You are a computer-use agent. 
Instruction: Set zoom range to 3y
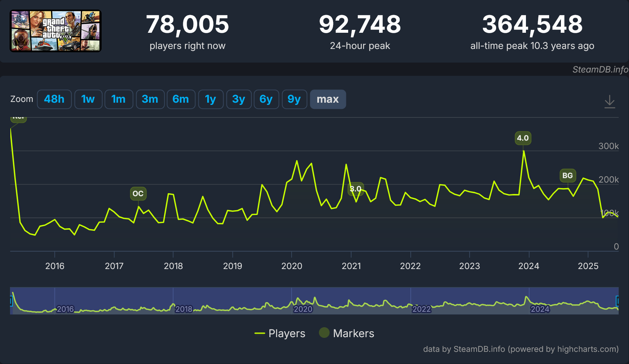[239, 99]
